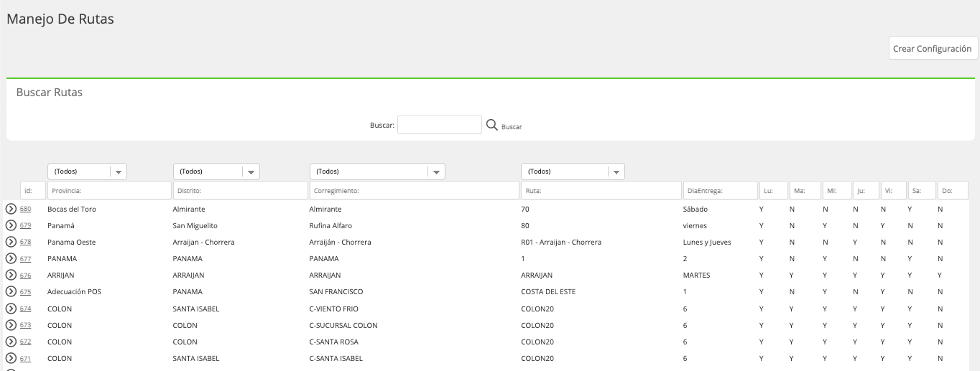Expand row 678 arrow icon
Screen dimensions: 980x371
11,242
